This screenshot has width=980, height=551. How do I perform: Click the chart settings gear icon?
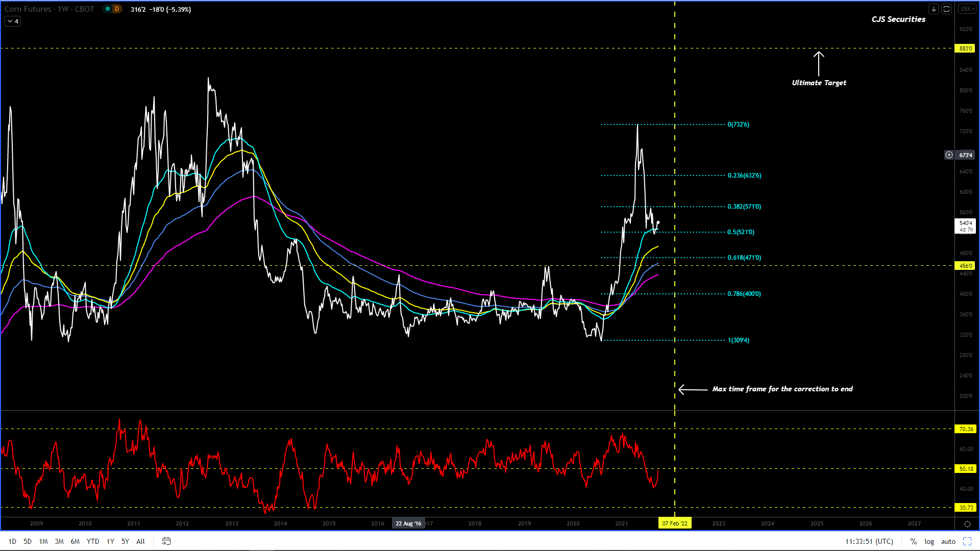click(967, 524)
